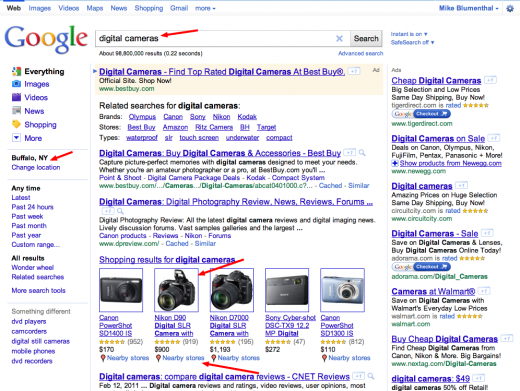The image size is (520, 391).
Task: Click the Change location link
Action: 36,167
